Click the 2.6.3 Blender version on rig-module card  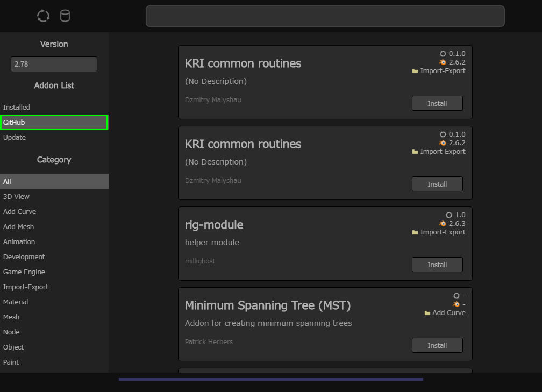coord(457,224)
